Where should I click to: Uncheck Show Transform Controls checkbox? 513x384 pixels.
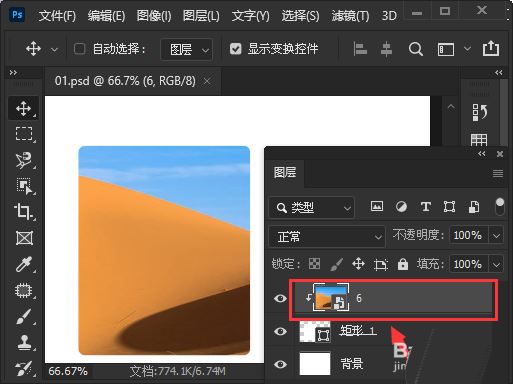[235, 49]
